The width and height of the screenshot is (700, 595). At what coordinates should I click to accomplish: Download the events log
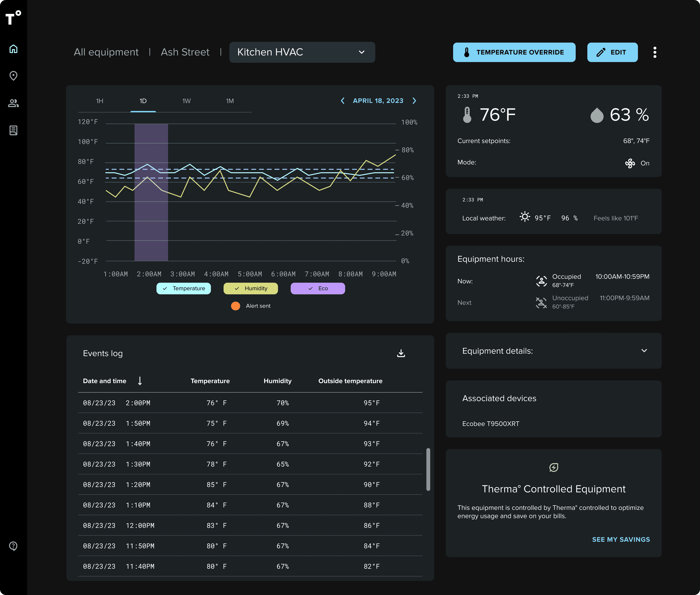401,353
